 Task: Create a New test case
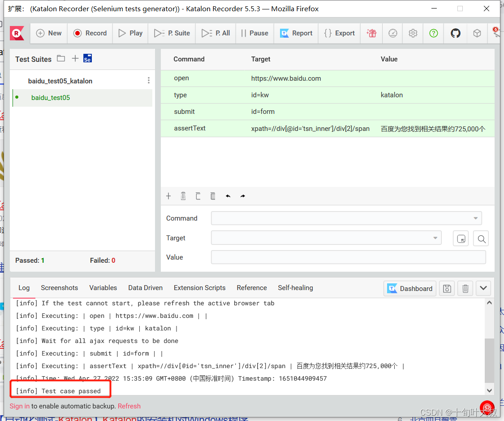click(49, 33)
